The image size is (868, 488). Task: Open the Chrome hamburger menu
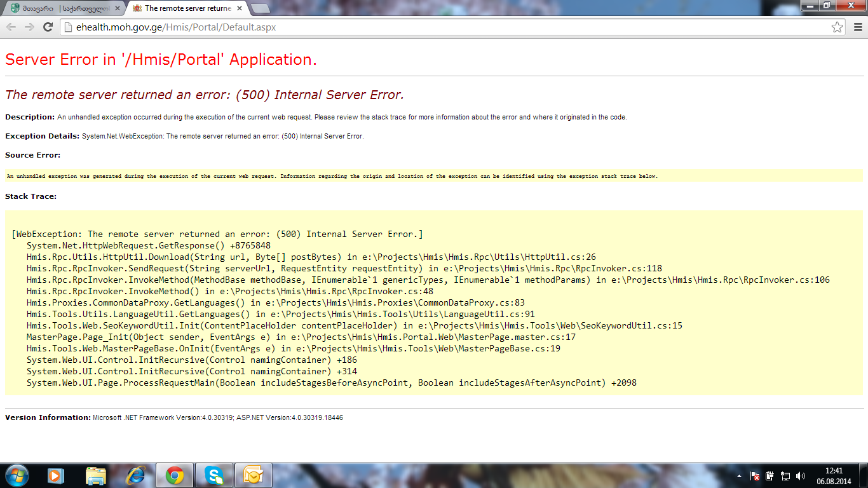[x=857, y=27]
